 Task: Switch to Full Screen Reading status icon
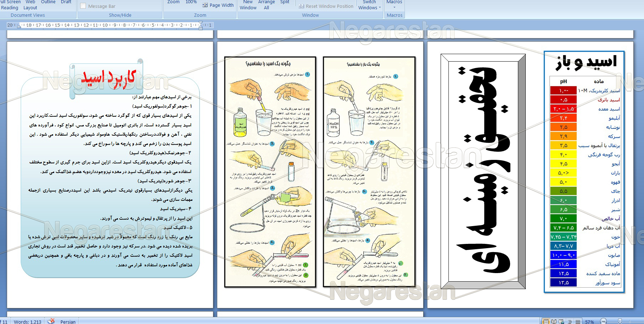pyautogui.click(x=554, y=322)
